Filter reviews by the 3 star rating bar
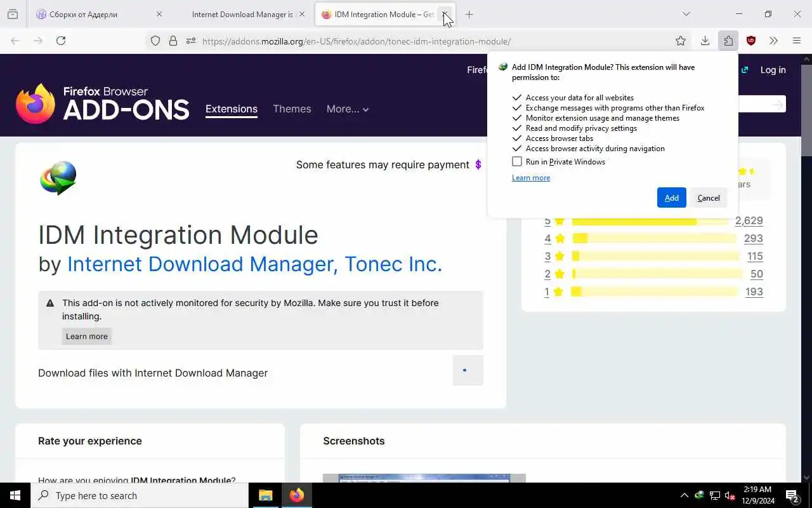The image size is (812, 508). 655,257
